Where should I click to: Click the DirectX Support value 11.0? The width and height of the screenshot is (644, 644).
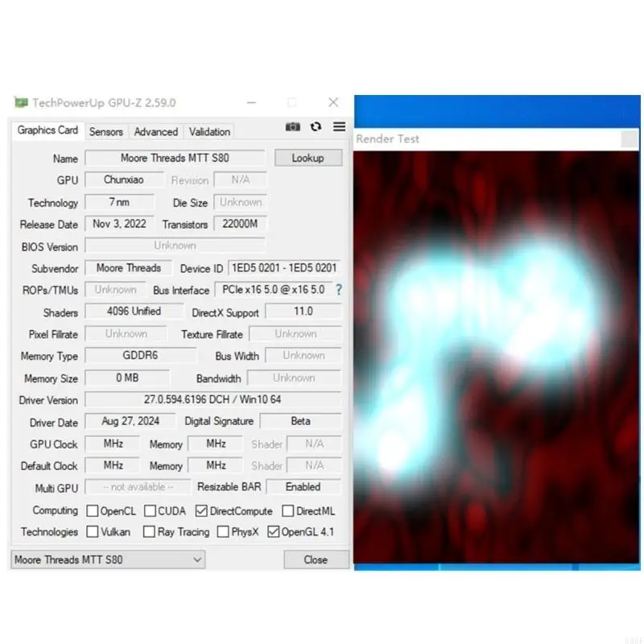click(303, 312)
